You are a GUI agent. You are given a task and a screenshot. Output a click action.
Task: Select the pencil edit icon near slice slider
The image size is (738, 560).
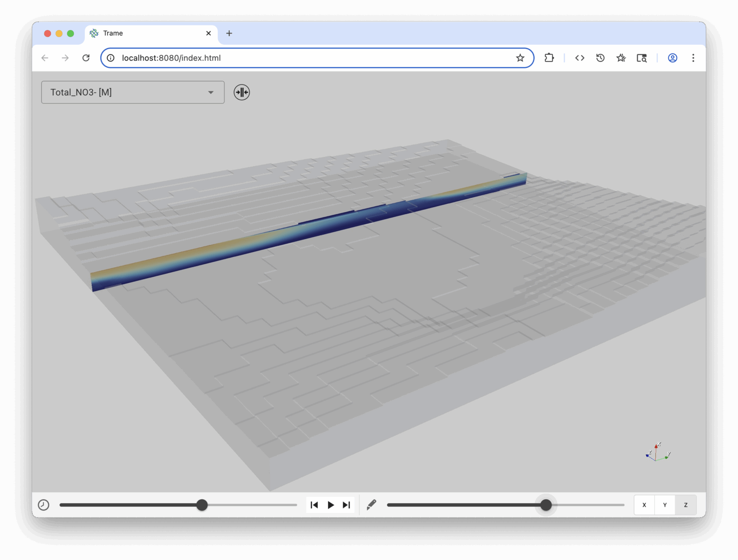coord(371,505)
